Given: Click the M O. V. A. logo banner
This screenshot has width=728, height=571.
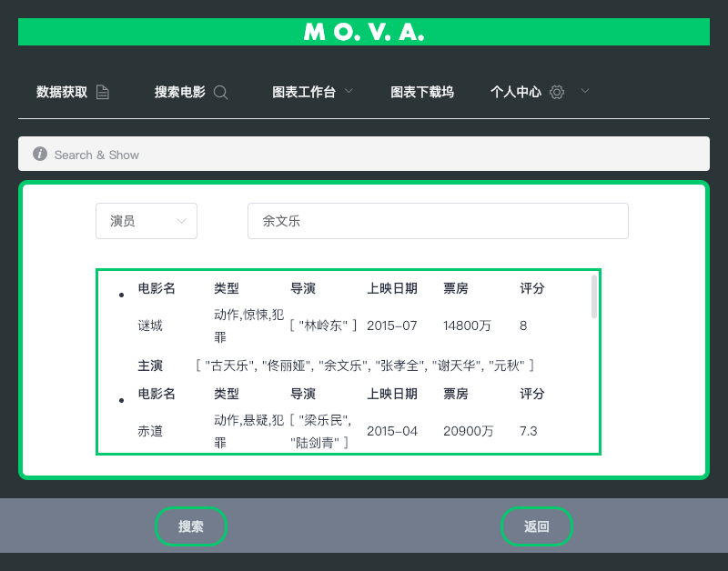Looking at the screenshot, I should point(364,32).
